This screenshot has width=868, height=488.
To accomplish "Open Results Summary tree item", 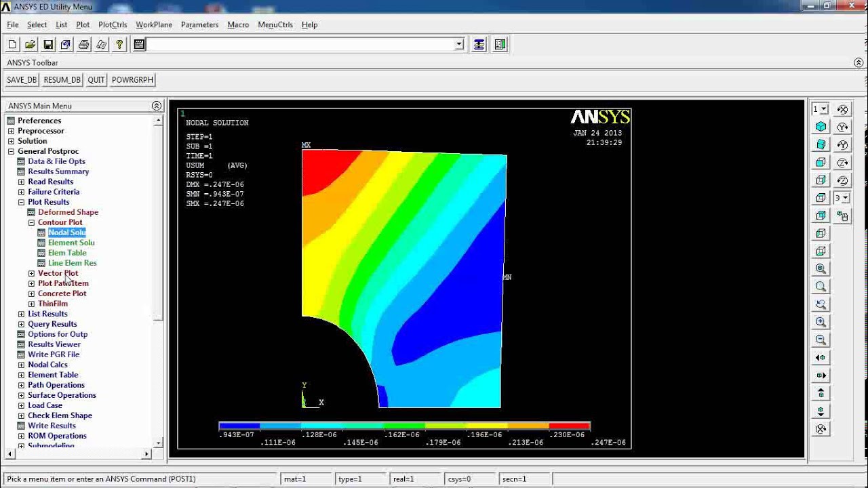I will coord(58,171).
